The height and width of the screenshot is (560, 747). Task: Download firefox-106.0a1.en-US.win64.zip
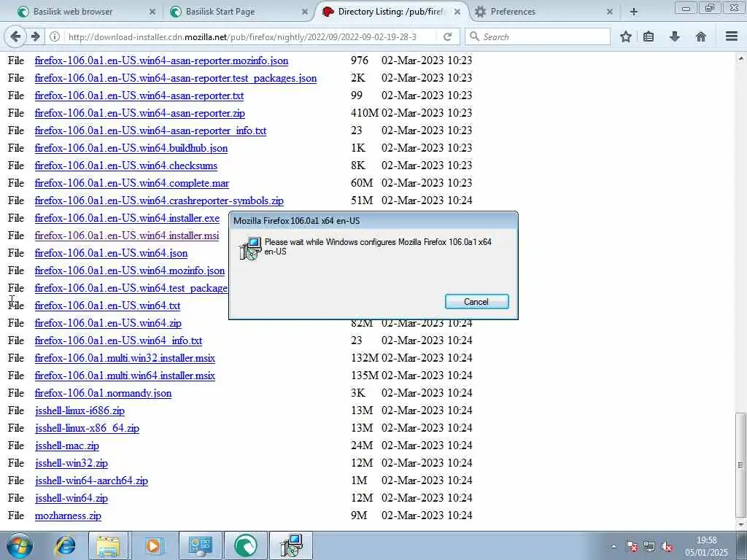[108, 323]
